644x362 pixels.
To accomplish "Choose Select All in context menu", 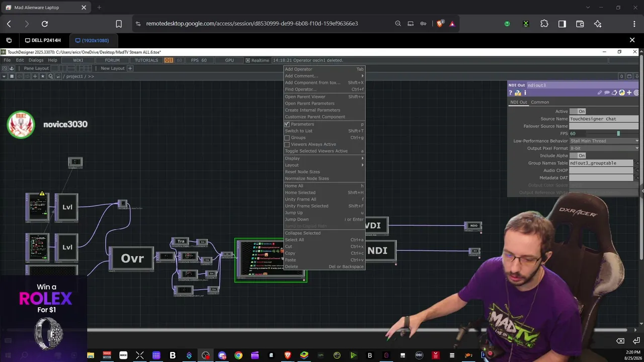I will coord(324,240).
